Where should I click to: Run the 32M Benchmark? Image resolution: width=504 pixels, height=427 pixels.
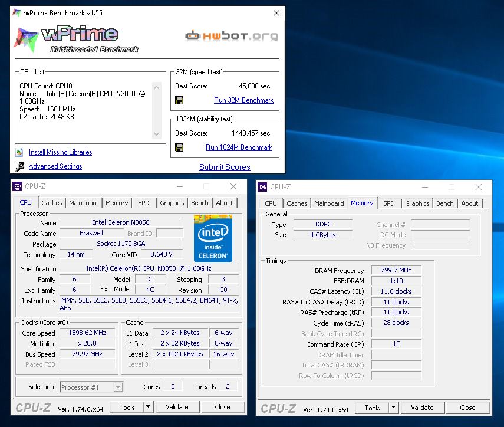(x=243, y=100)
